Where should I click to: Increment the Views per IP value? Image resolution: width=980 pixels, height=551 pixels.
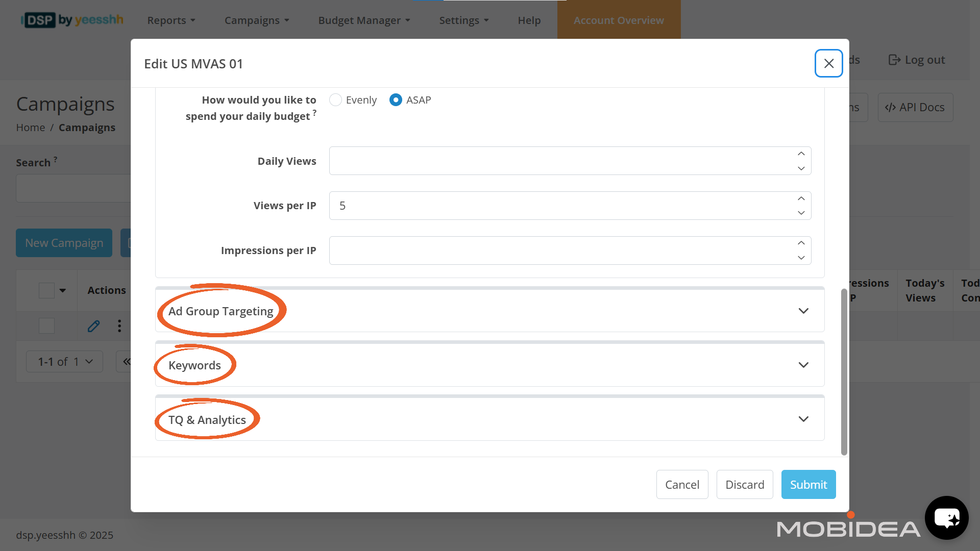click(x=801, y=198)
